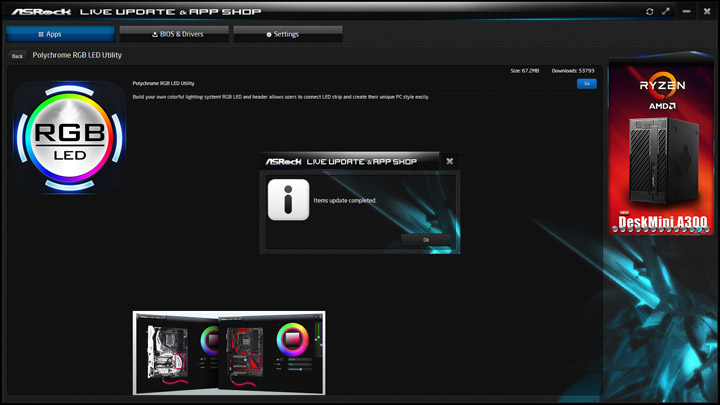Click the refresh icon in title bar
Screen dimensions: 720x405
pyautogui.click(x=649, y=11)
